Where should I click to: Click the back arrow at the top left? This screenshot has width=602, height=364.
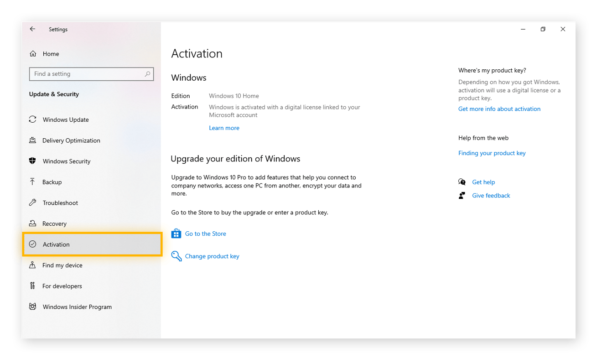click(32, 29)
